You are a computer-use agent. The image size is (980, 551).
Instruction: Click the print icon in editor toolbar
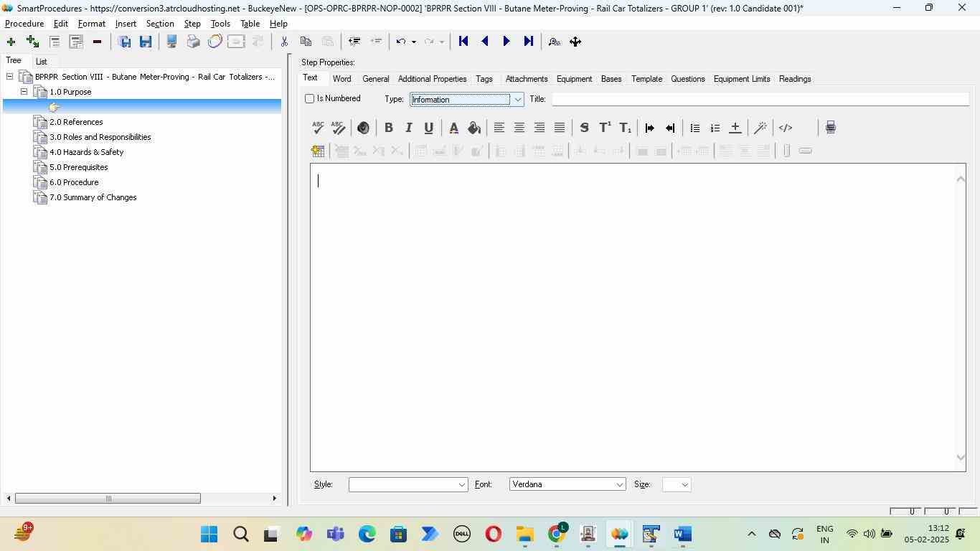[830, 128]
